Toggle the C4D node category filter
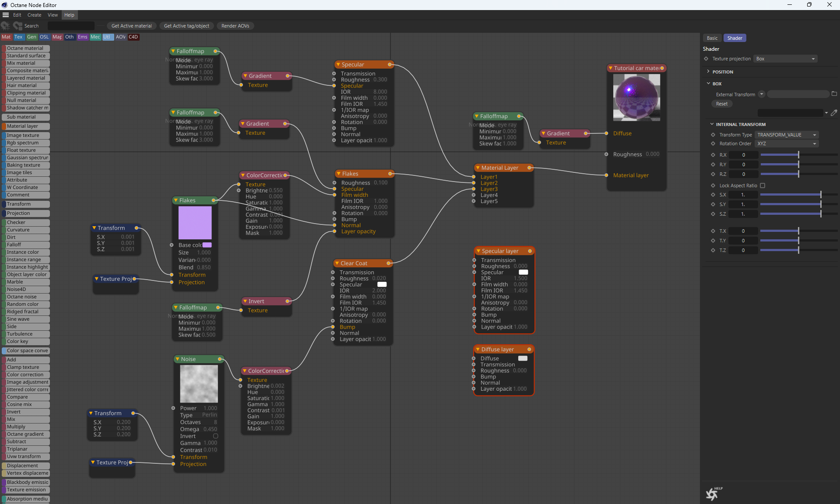The height and width of the screenshot is (504, 840). coord(134,37)
